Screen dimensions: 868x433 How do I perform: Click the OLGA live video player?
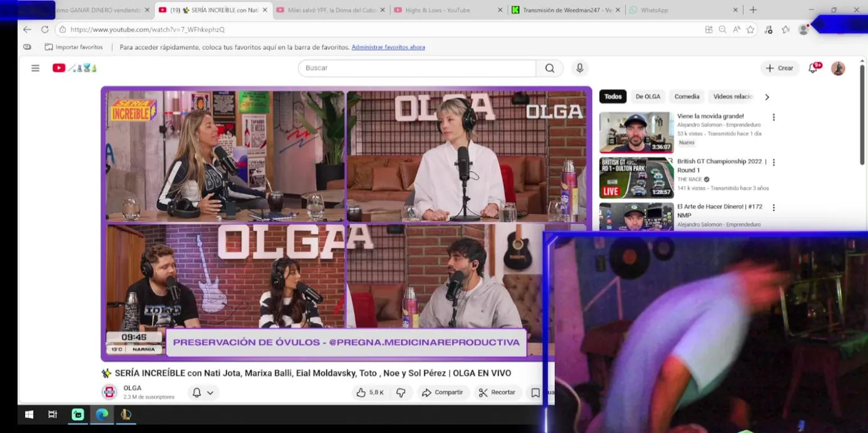[x=346, y=223]
